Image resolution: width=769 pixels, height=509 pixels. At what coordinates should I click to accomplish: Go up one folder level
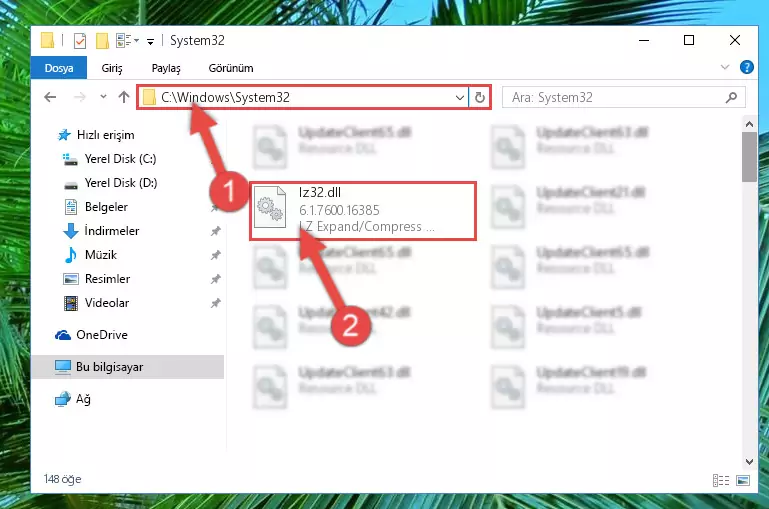click(x=124, y=97)
